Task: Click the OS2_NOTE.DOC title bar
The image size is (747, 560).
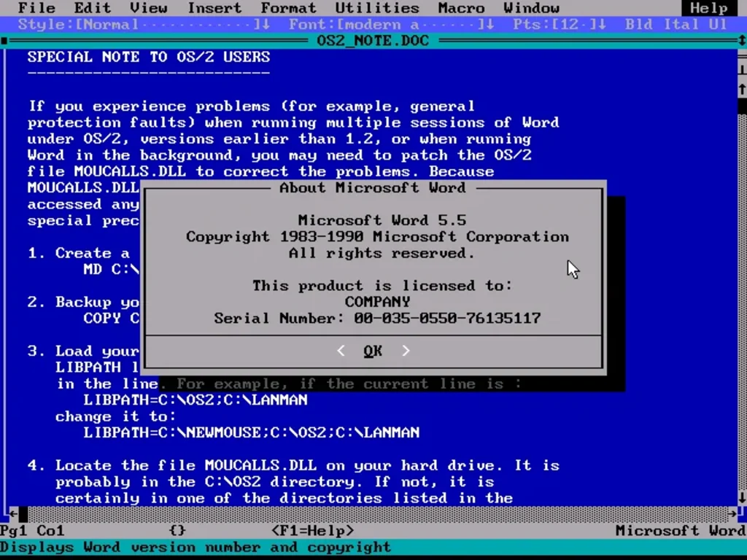Action: (372, 40)
